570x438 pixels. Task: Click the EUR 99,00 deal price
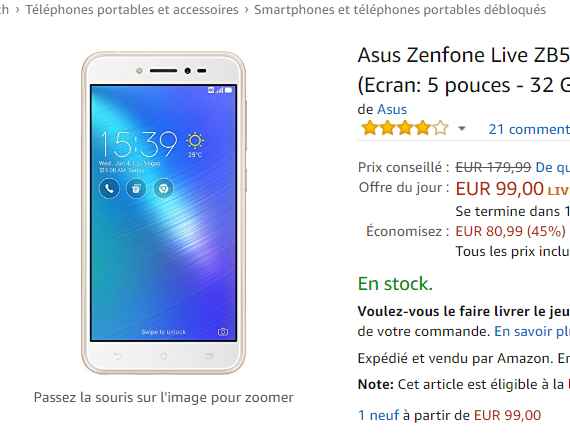coord(499,189)
